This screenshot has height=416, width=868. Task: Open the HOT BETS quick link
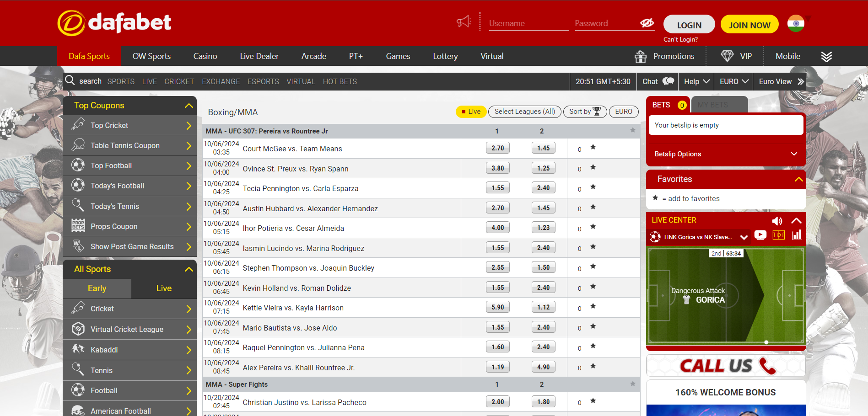[340, 81]
